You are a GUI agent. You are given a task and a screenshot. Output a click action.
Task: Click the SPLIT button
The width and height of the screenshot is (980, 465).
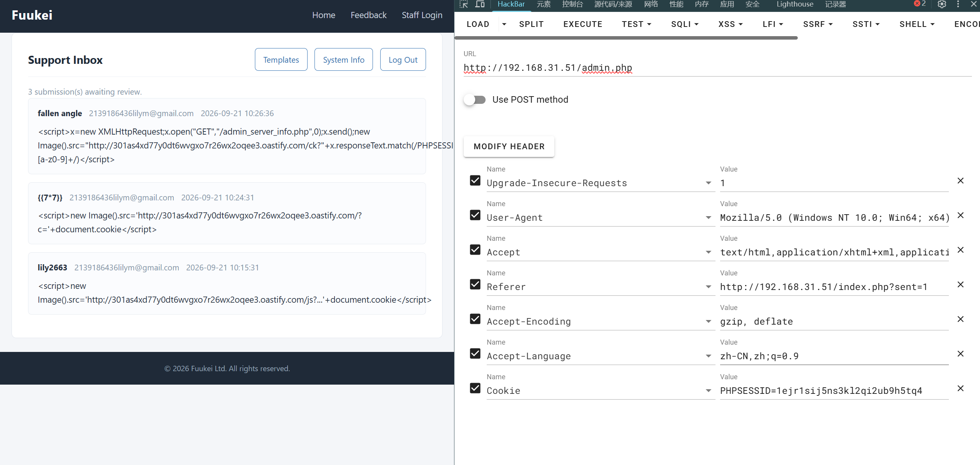(531, 24)
